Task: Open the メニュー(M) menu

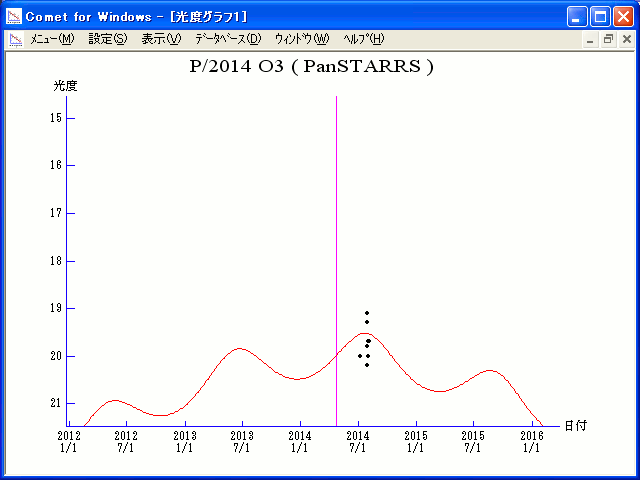Action: pos(52,39)
